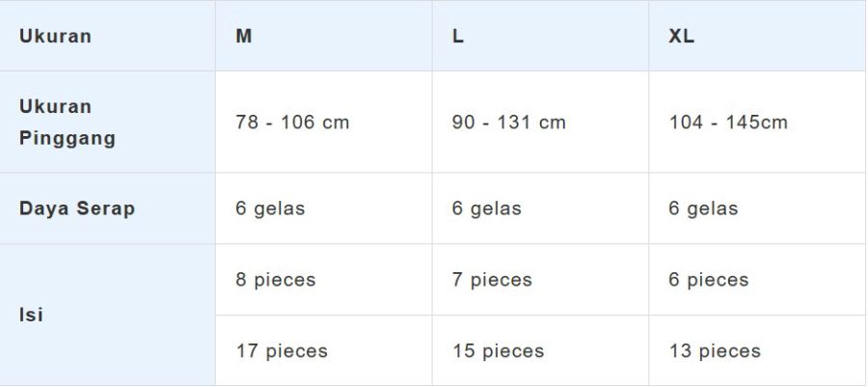The height and width of the screenshot is (387, 868).
Task: Click the Ukuran header cell
Action: [x=55, y=37]
